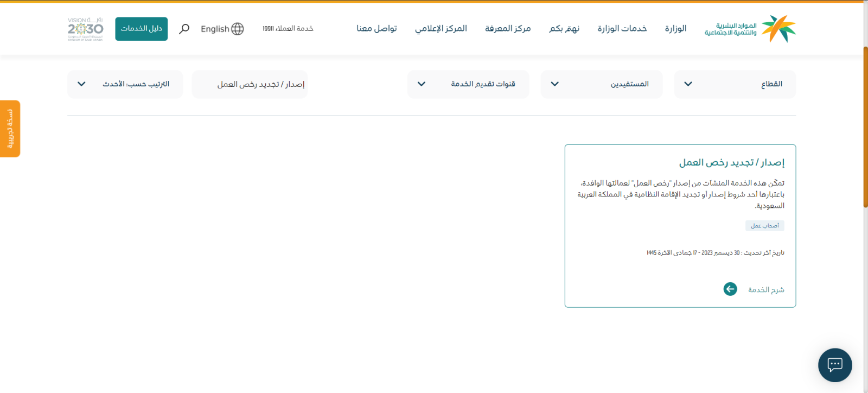This screenshot has height=393, width=868.
Task: Click the ministry logo in header
Action: coord(750,29)
